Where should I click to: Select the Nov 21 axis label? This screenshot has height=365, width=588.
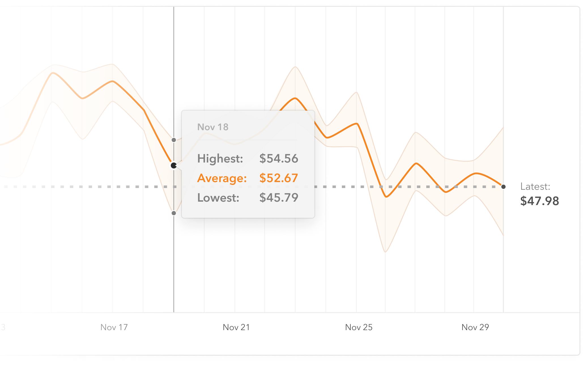[236, 327]
